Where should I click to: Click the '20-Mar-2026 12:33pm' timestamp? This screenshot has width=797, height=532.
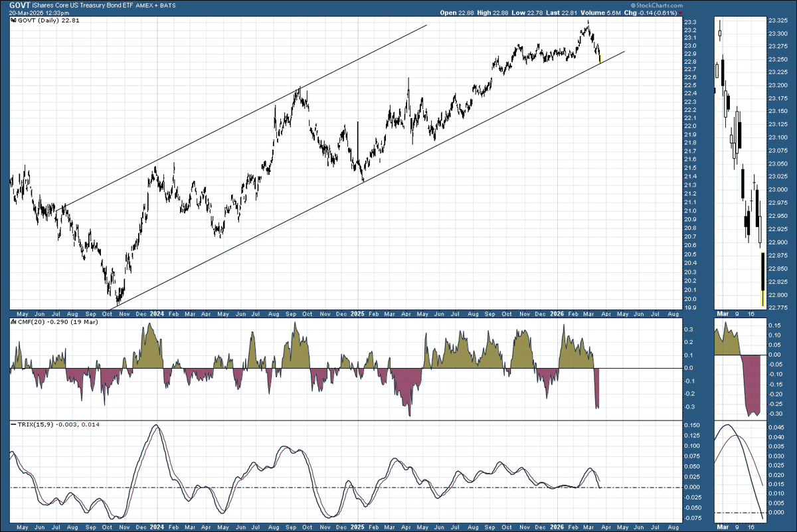39,13
